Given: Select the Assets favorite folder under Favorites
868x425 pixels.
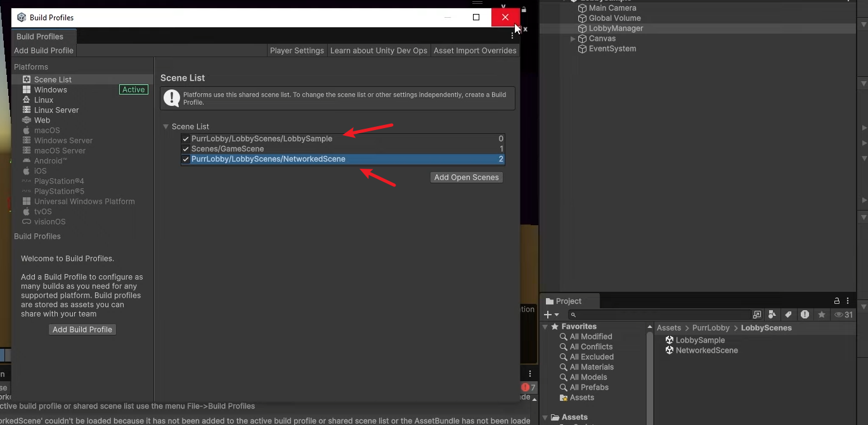Looking at the screenshot, I should 581,398.
